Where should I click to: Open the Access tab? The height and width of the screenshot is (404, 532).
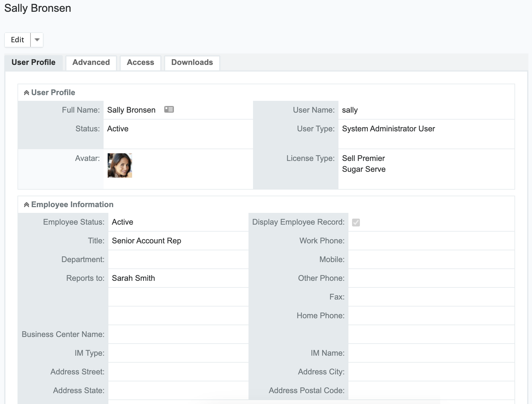pyautogui.click(x=140, y=63)
